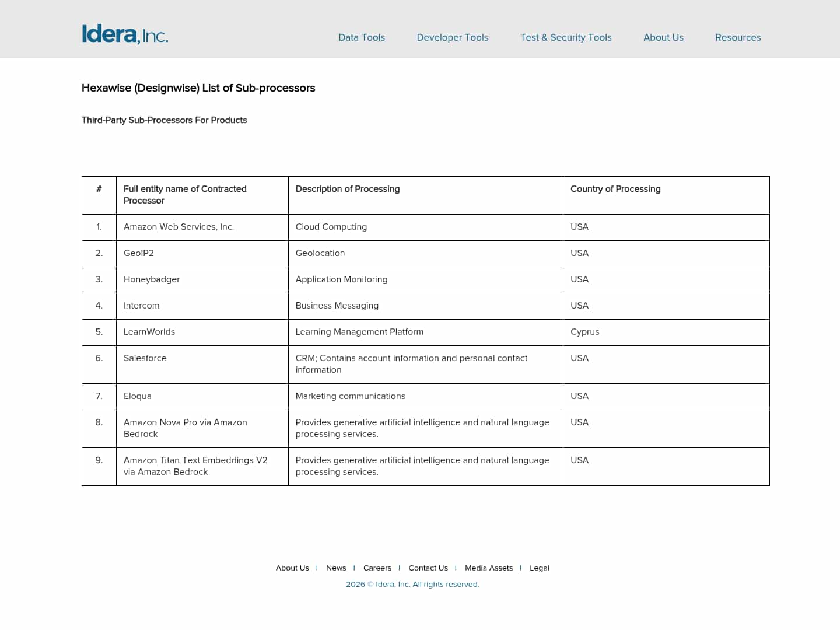The height and width of the screenshot is (630, 840).
Task: Open the Legal page
Action: (x=539, y=568)
